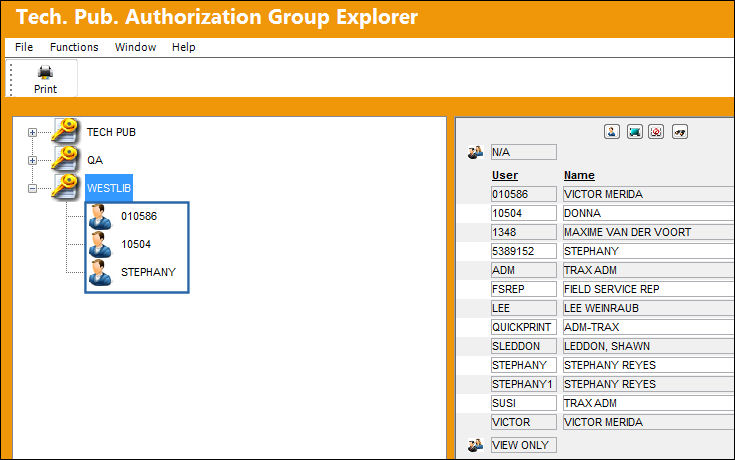Click user field STEPHANY in the list
The image size is (735, 460).
pyautogui.click(x=524, y=365)
